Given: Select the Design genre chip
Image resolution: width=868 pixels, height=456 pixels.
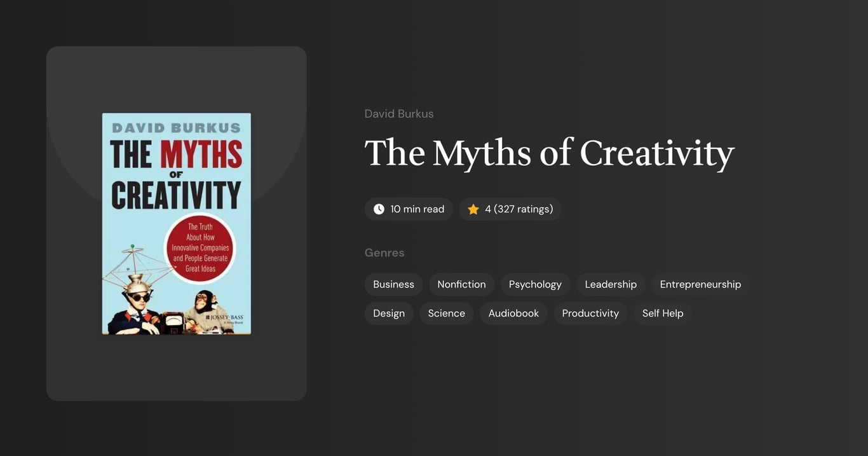Looking at the screenshot, I should (x=388, y=313).
